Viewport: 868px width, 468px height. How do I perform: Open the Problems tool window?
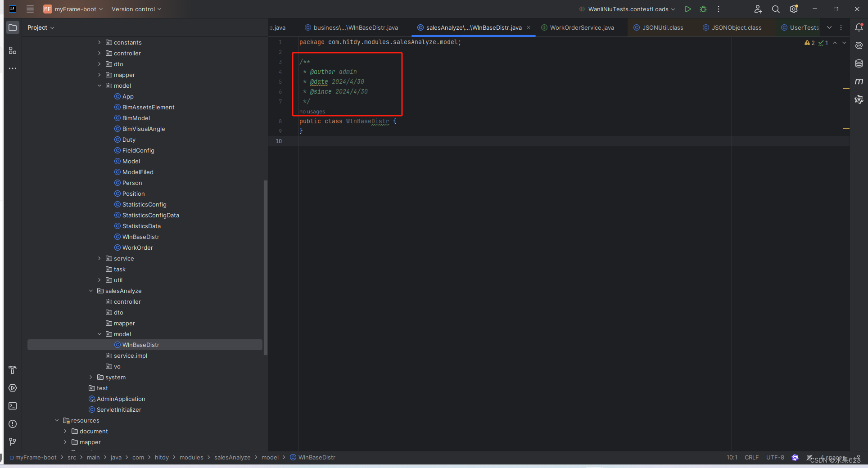[x=13, y=424]
